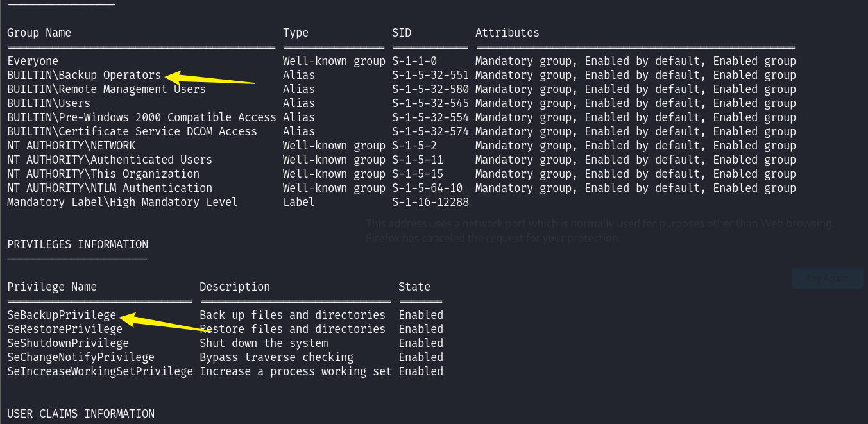Click the SID S-1-16-12288

(x=430, y=202)
